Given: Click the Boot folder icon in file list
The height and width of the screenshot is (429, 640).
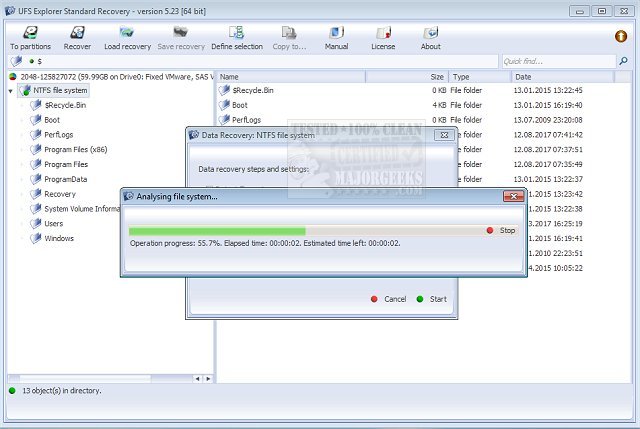Looking at the screenshot, I should pyautogui.click(x=224, y=105).
